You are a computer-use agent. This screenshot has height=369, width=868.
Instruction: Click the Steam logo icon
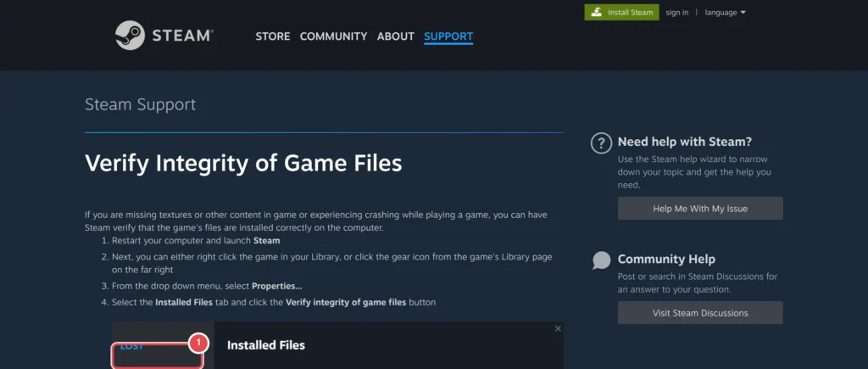130,36
